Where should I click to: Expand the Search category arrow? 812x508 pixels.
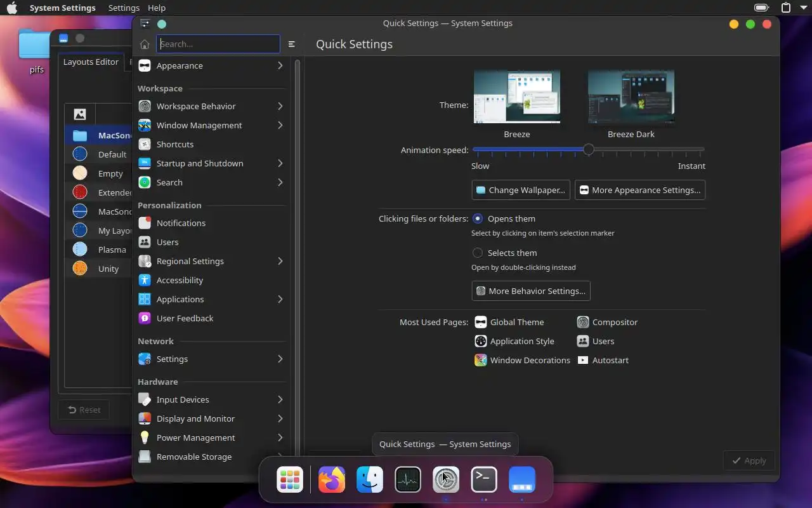point(280,182)
